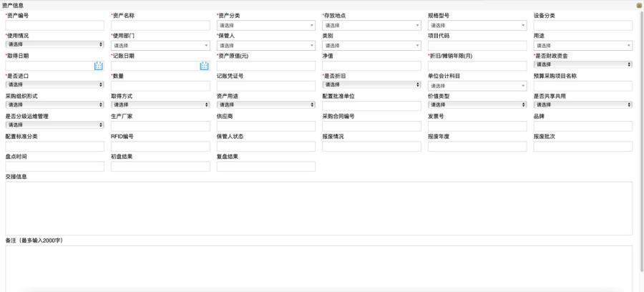Viewport: 644px width, 292px height.
Task: Open the 是否折旧 selector
Action: click(371, 84)
